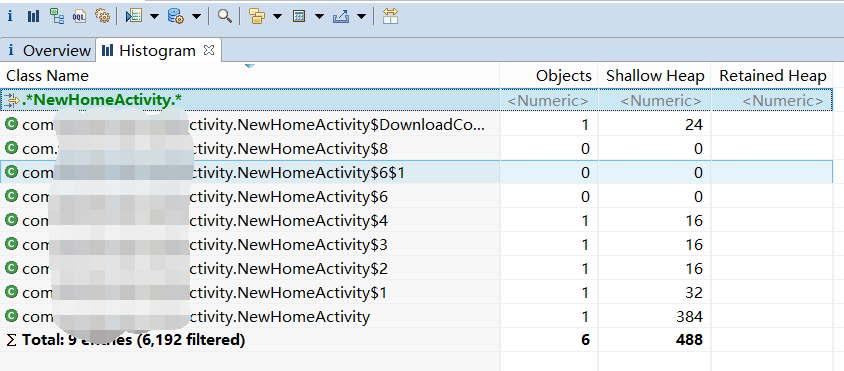Expand the Export dropdown arrow
This screenshot has width=844, height=371.
click(x=362, y=17)
